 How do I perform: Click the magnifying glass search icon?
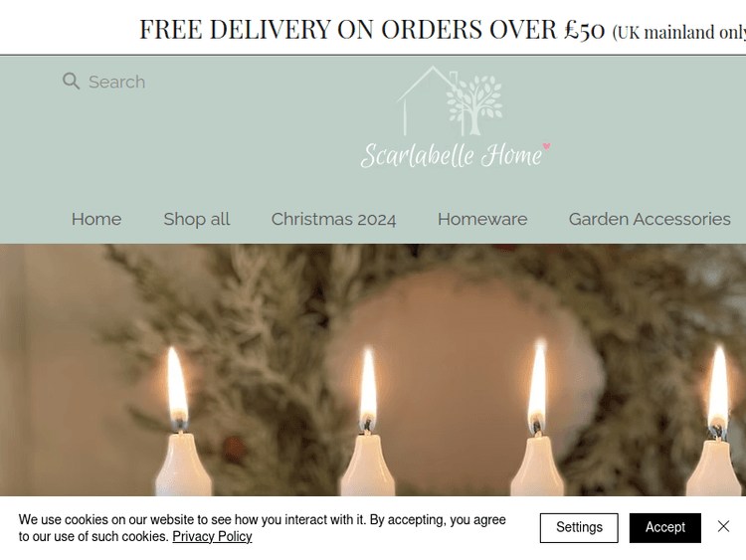coord(71,81)
